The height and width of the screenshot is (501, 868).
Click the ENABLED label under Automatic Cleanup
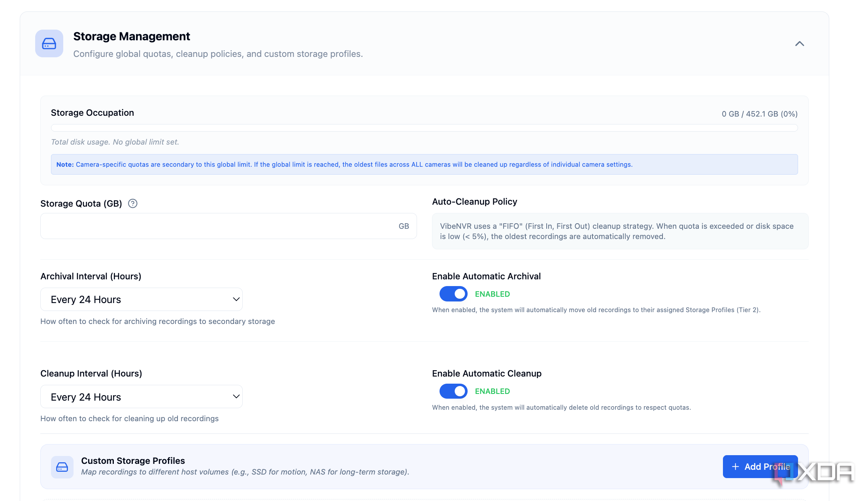pos(492,391)
